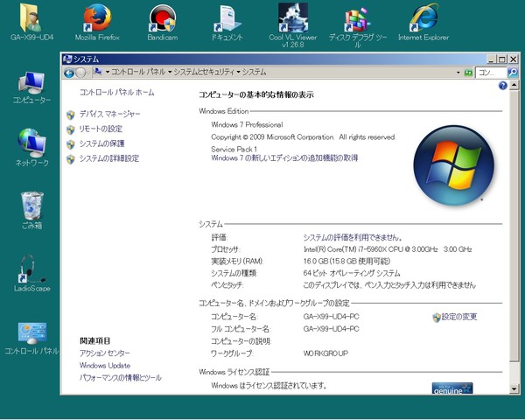The width and height of the screenshot is (525, 420).
Task: Open the ディスク デフラグ ツール shortcut
Action: coord(358,25)
